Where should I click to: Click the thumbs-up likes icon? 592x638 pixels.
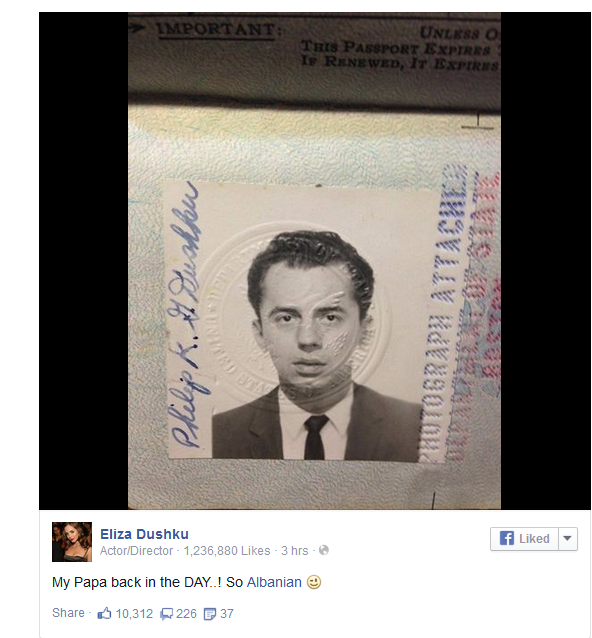coord(104,613)
